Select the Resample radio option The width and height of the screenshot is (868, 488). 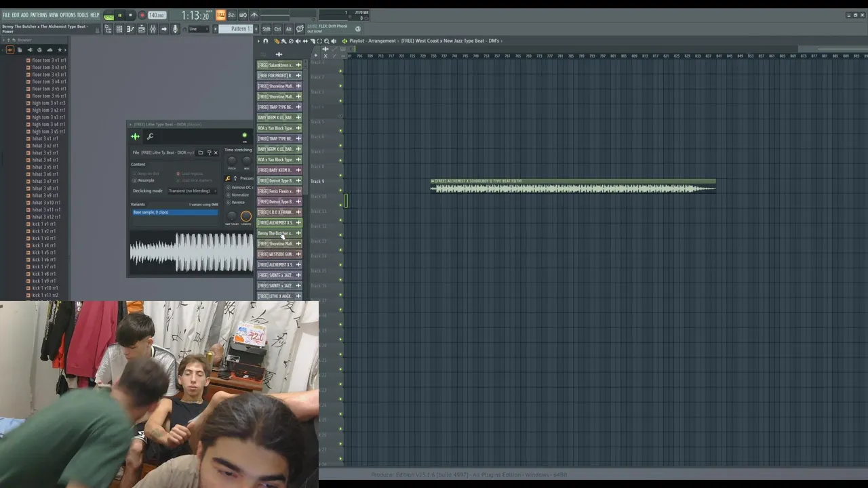pos(144,180)
